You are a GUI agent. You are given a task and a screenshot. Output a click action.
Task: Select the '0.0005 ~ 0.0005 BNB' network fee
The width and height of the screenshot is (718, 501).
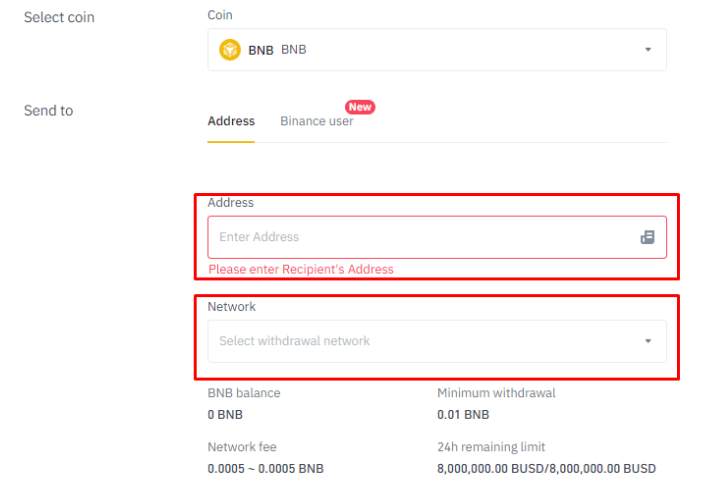(x=266, y=469)
